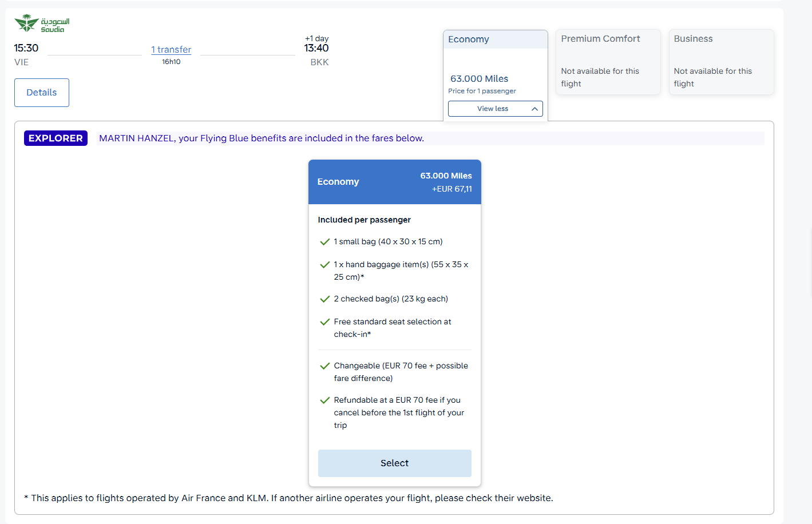Click the Saudia airline logo

pyautogui.click(x=42, y=24)
